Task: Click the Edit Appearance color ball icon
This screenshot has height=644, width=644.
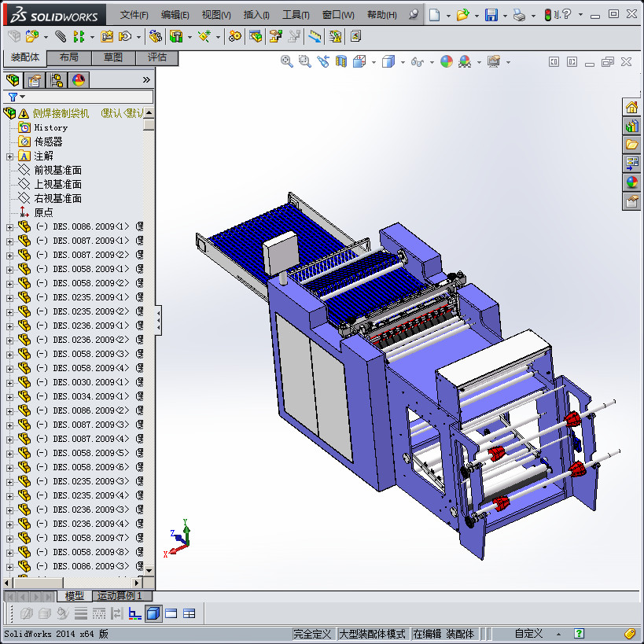Action: coord(447,61)
